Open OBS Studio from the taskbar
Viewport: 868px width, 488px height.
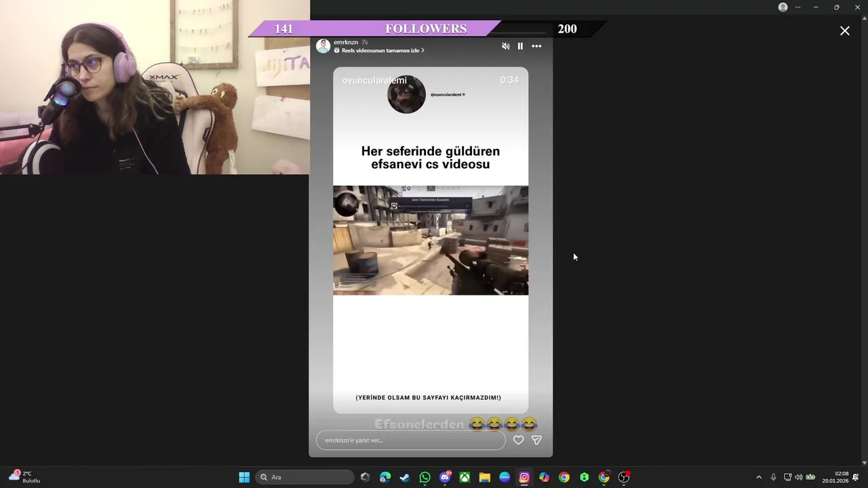(x=624, y=477)
